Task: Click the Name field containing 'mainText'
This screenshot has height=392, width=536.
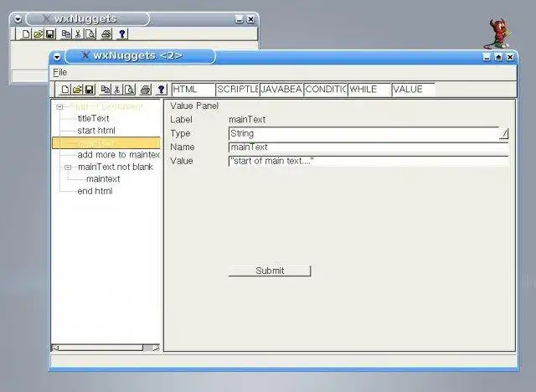Action: click(x=368, y=147)
